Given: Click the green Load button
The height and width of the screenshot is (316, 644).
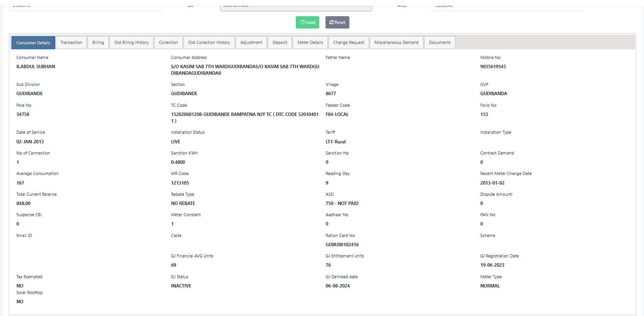Looking at the screenshot, I should (x=307, y=22).
